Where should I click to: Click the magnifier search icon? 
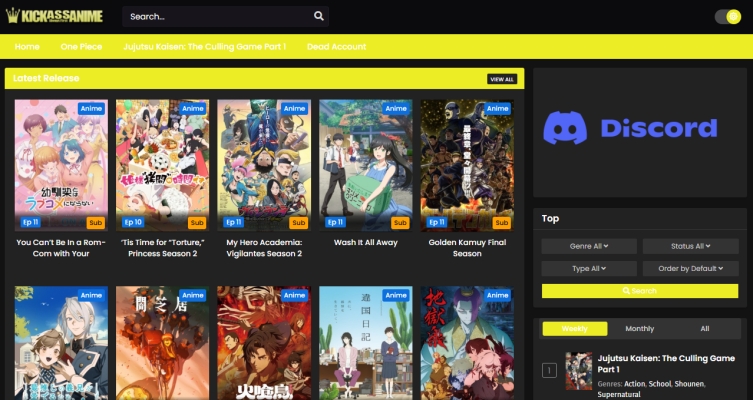click(x=319, y=16)
